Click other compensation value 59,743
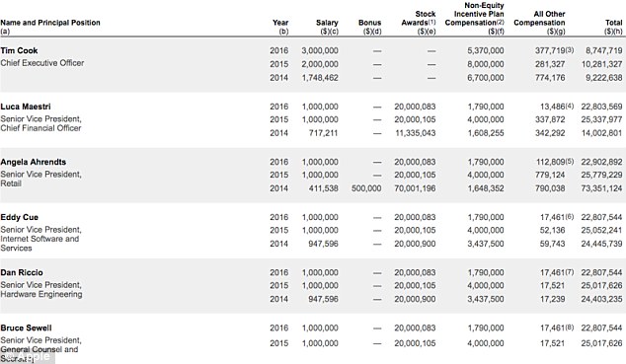Viewport: 626px width, 364px height. pyautogui.click(x=553, y=244)
